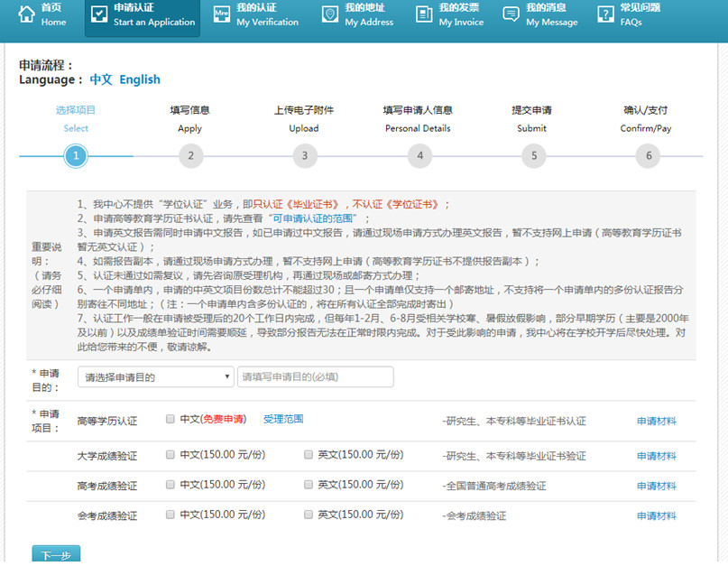
Task: Click step 1 Select circle
Action: (76, 155)
